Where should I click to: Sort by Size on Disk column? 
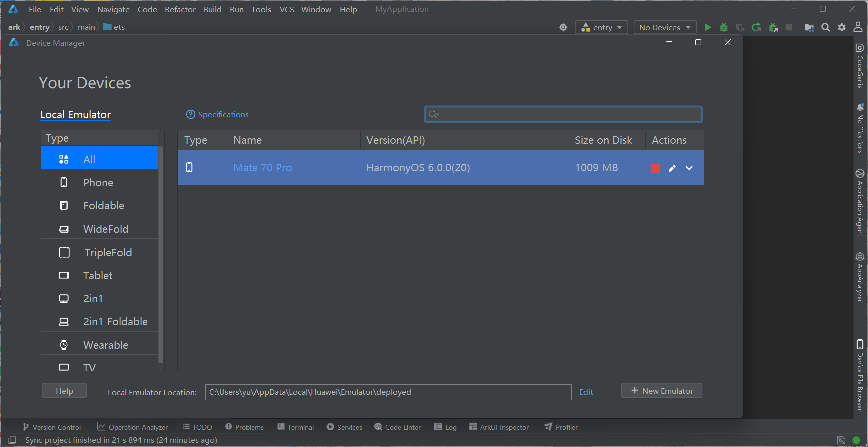607,140
